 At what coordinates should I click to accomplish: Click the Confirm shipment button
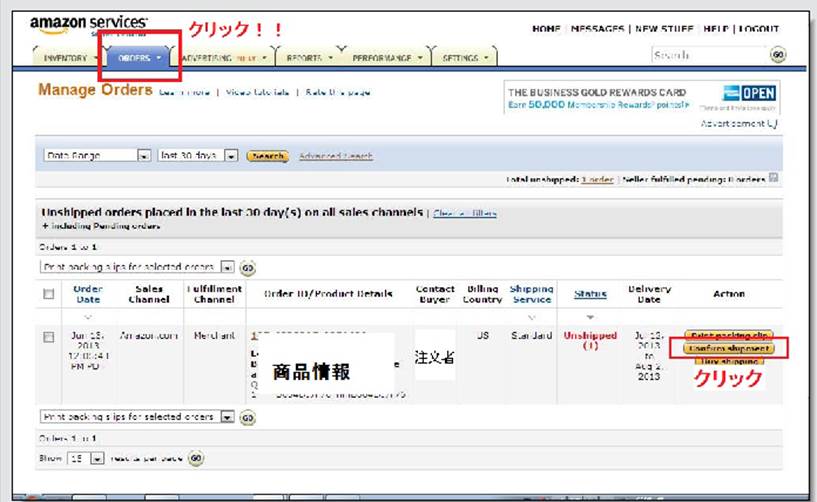(x=728, y=348)
